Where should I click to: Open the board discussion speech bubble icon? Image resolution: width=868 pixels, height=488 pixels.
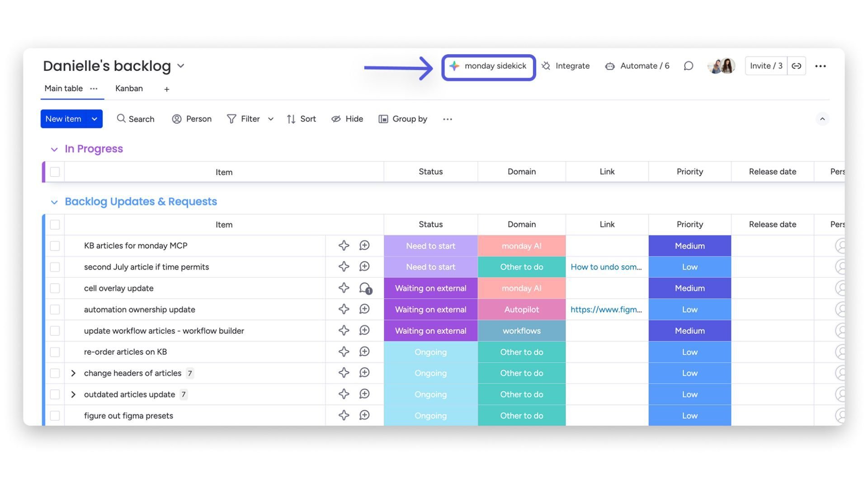(689, 66)
